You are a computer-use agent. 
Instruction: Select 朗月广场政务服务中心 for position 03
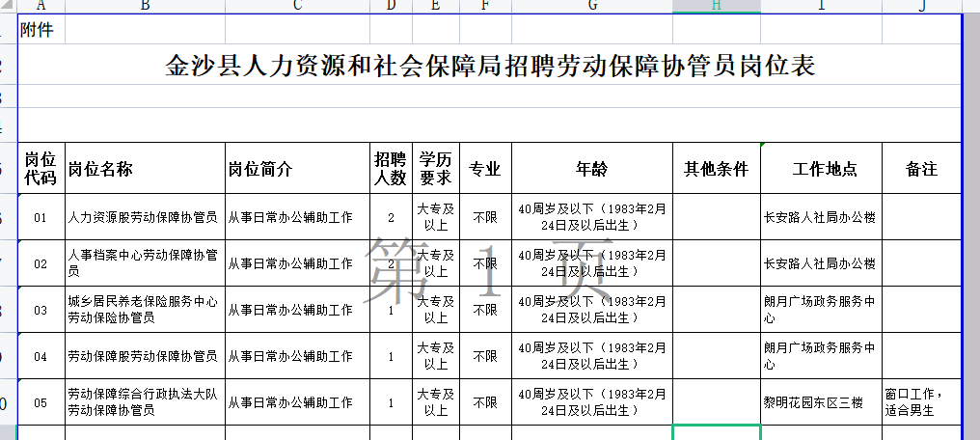click(x=821, y=310)
